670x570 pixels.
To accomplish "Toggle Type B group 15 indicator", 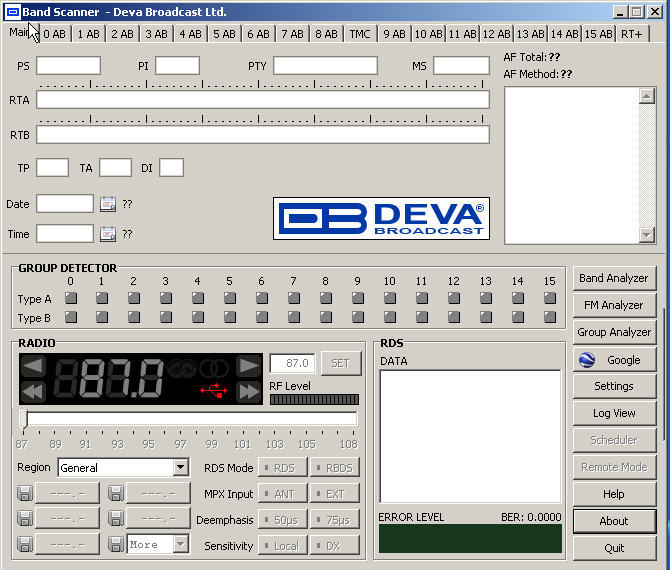I will 550,317.
